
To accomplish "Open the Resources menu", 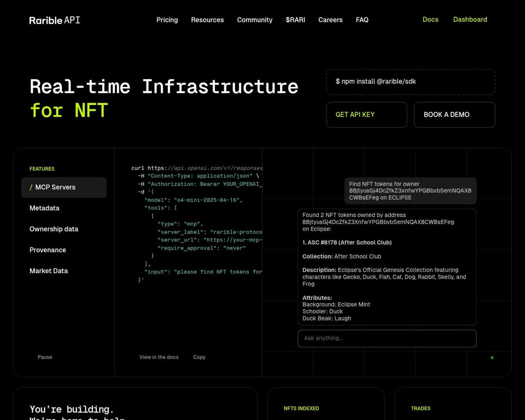I will 208,20.
